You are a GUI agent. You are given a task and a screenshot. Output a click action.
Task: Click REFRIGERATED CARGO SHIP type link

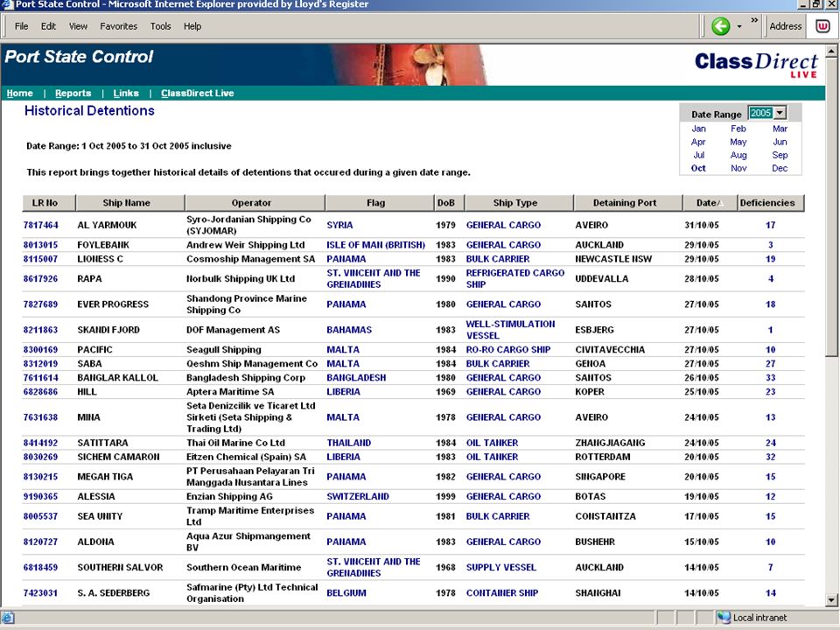point(514,278)
